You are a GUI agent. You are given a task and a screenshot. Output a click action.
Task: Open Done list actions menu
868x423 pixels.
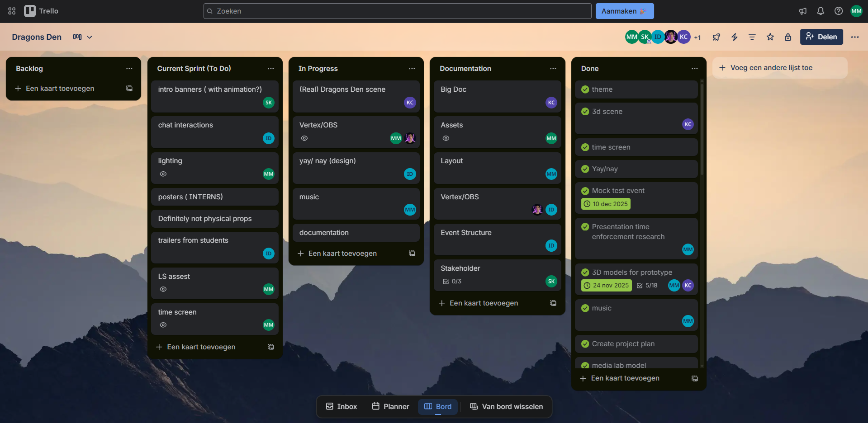695,69
